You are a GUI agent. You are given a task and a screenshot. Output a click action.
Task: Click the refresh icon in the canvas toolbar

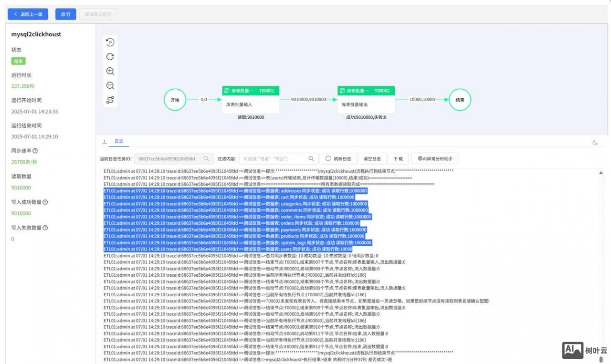tap(110, 56)
